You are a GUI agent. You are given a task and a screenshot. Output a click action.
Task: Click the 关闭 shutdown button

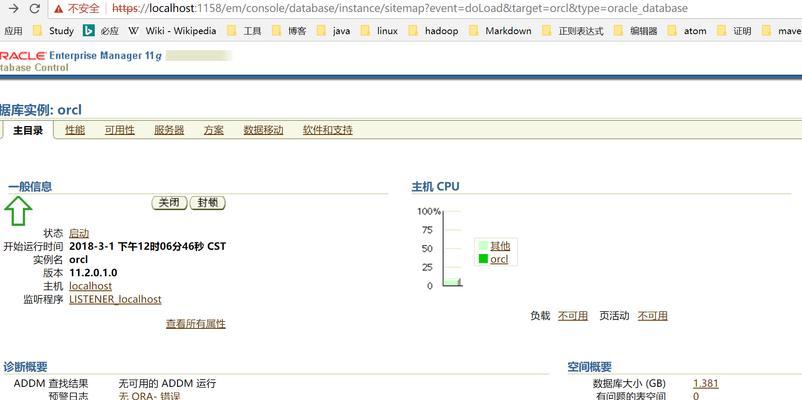169,203
